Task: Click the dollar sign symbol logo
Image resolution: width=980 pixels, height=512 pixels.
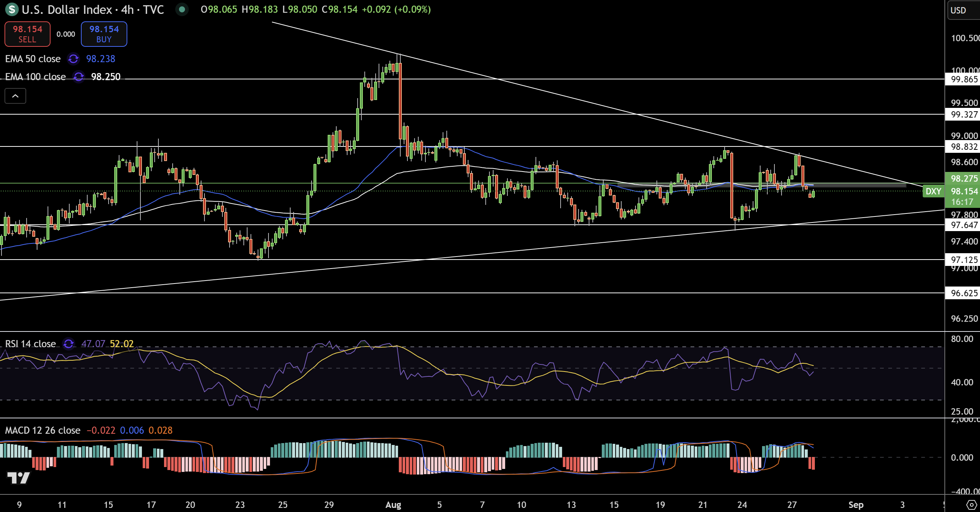Action: click(x=12, y=9)
